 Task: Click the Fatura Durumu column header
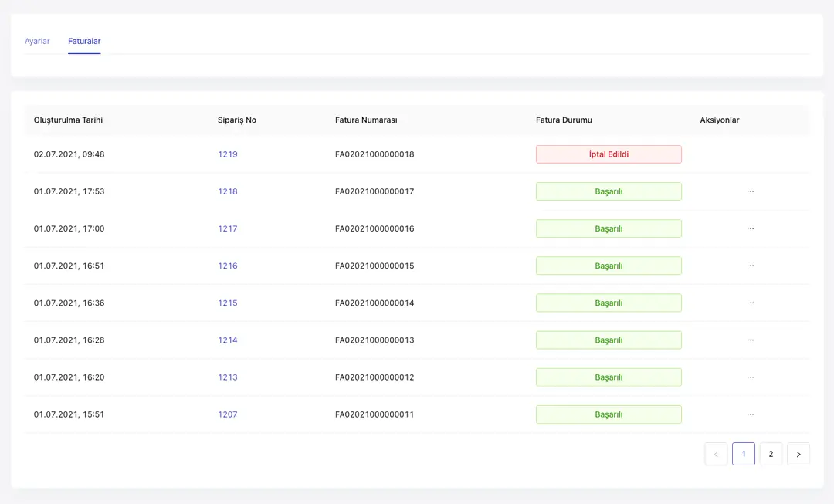[564, 120]
